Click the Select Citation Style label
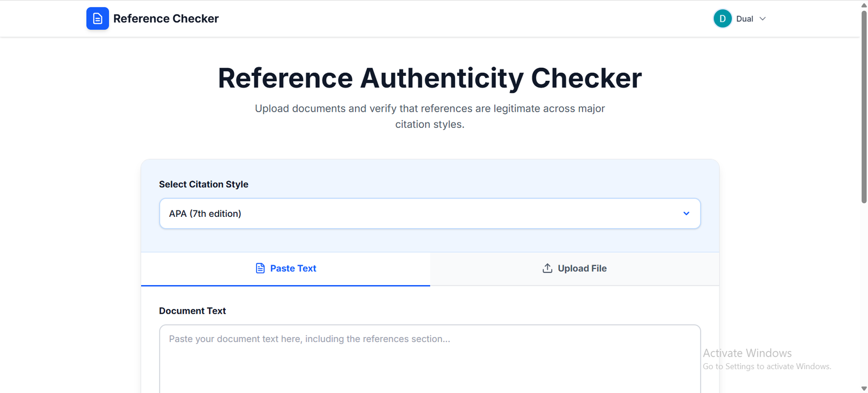The image size is (868, 393). pyautogui.click(x=203, y=184)
